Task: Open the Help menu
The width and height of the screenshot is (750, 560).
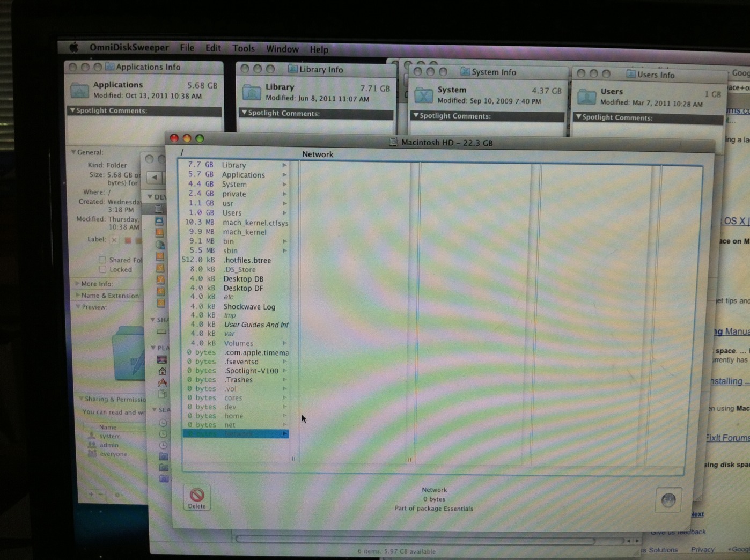Action: coord(319,49)
